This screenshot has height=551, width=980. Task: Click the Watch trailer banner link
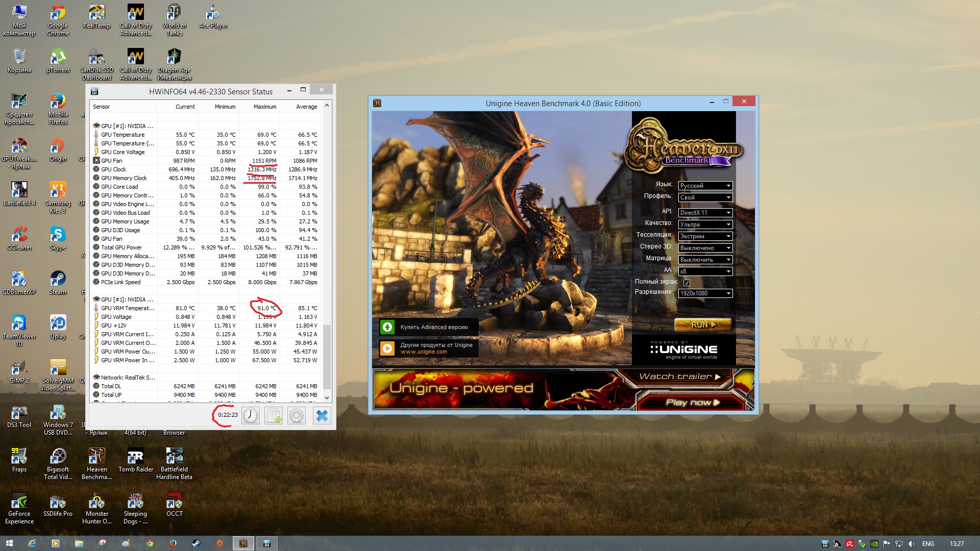pyautogui.click(x=679, y=377)
